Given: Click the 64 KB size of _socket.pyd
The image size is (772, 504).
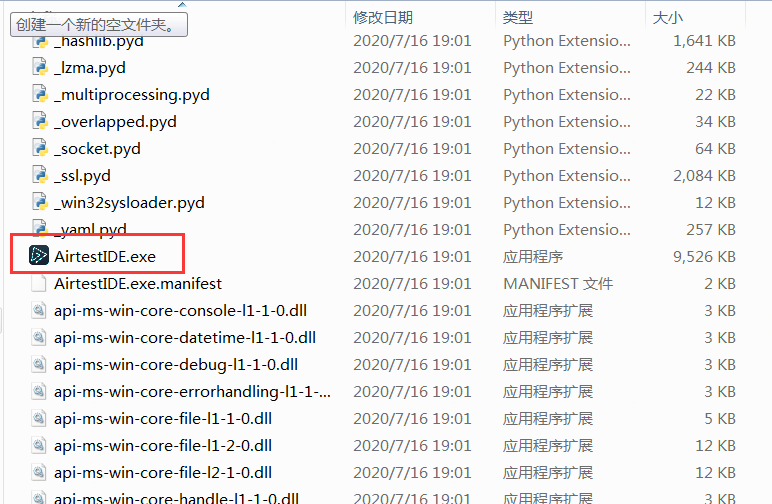Looking at the screenshot, I should pyautogui.click(x=715, y=149).
